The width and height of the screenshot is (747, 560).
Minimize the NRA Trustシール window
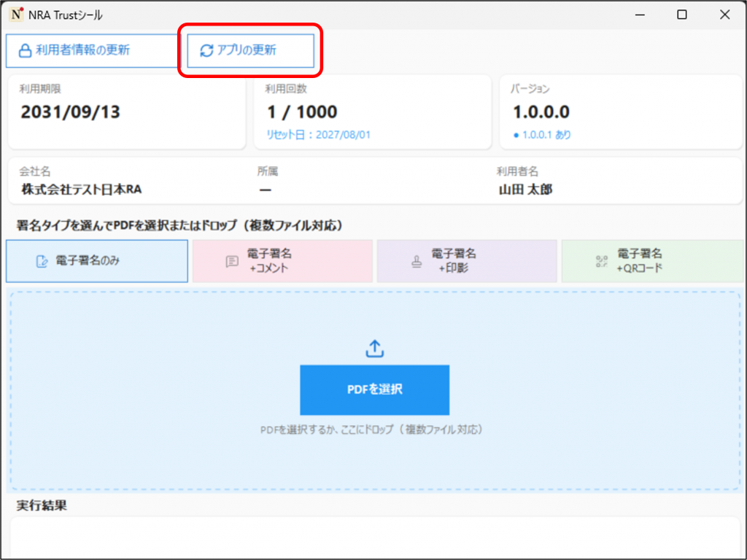(x=640, y=15)
